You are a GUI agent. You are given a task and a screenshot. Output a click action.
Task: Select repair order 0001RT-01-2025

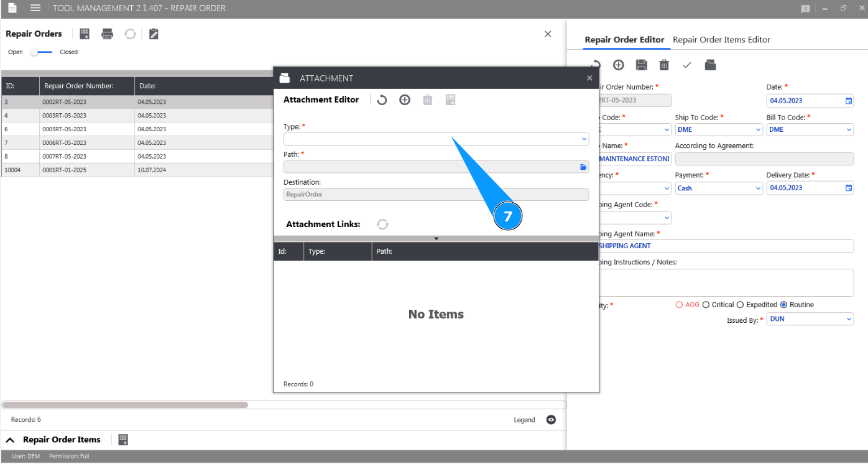coord(137,170)
